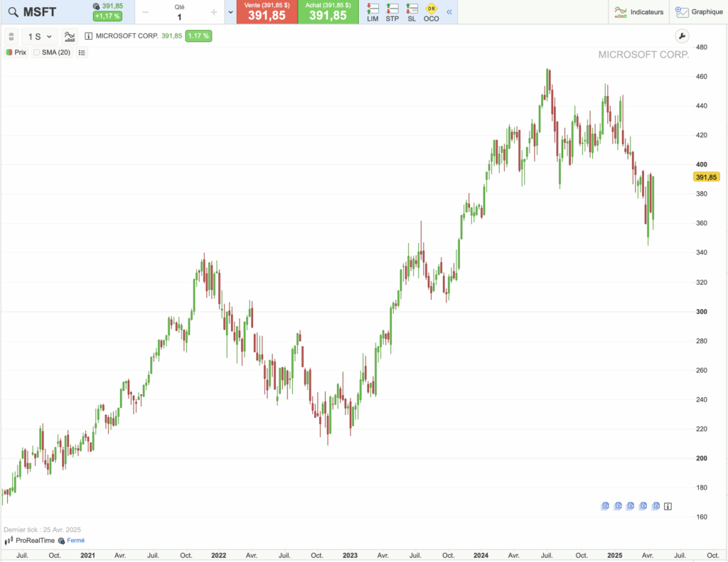Click the 160 price axis label

pyautogui.click(x=702, y=517)
